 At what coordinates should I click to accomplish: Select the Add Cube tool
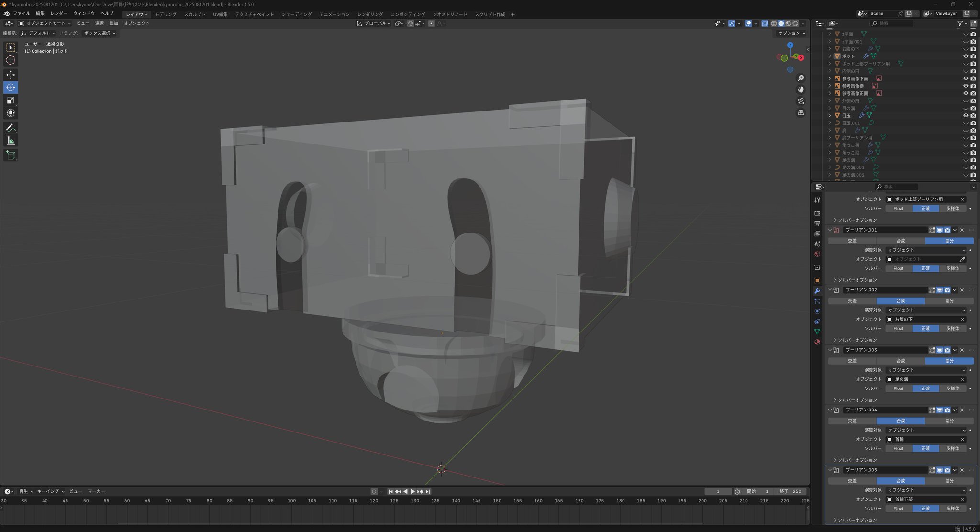tap(11, 155)
